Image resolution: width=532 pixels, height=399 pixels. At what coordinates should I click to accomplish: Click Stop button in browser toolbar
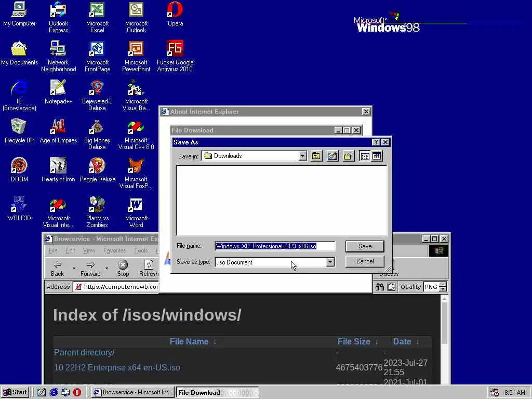[x=123, y=269]
